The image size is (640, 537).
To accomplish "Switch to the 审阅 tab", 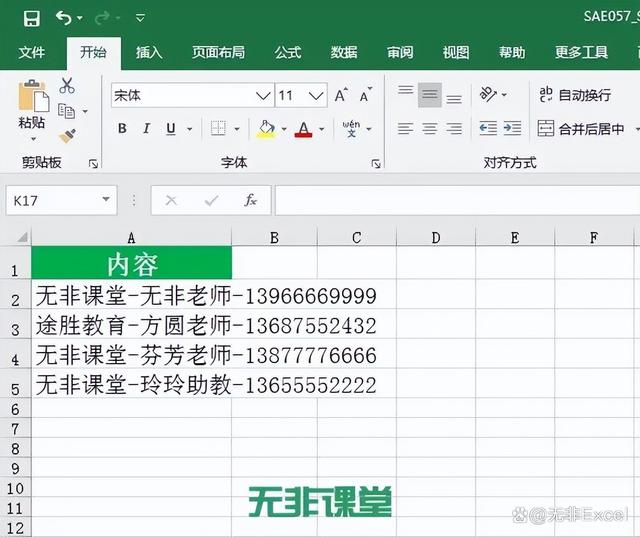I will point(400,52).
